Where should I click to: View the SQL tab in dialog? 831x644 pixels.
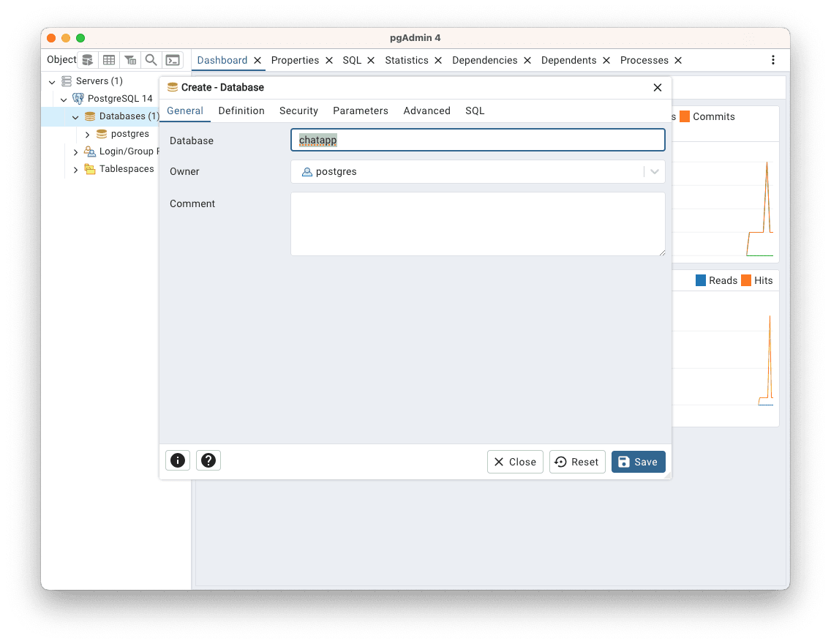475,111
